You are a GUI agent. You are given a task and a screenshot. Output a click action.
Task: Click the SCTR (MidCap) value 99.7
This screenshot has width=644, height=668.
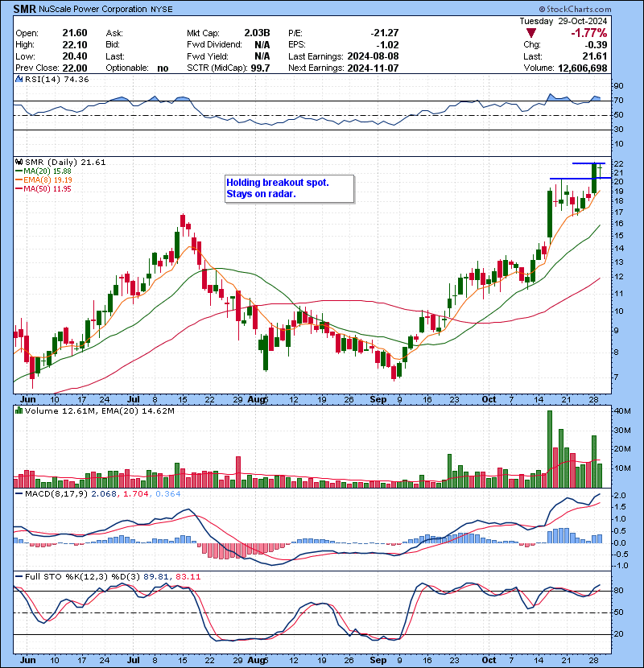click(x=260, y=68)
